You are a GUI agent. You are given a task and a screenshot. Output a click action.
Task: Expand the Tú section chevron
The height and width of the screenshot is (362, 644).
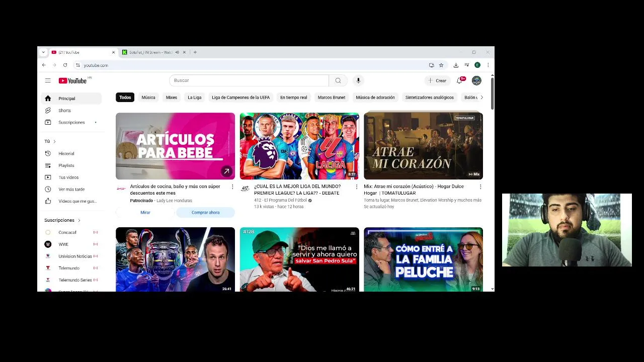click(54, 141)
